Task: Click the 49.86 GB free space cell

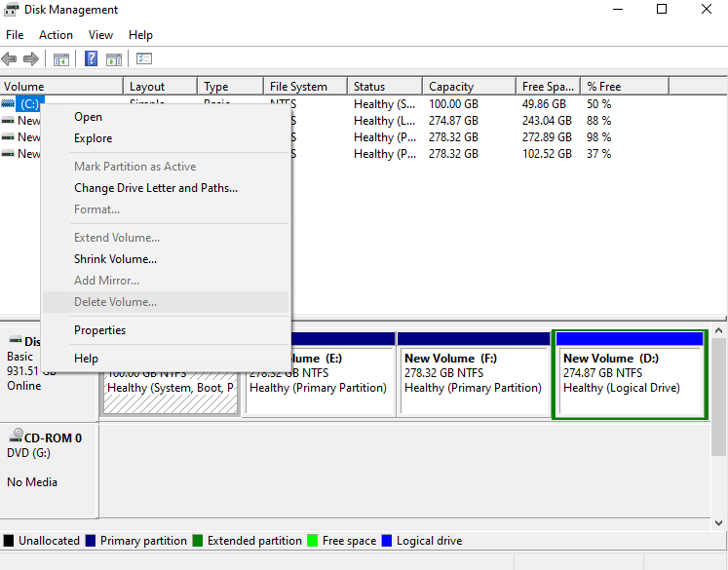Action: [x=544, y=104]
